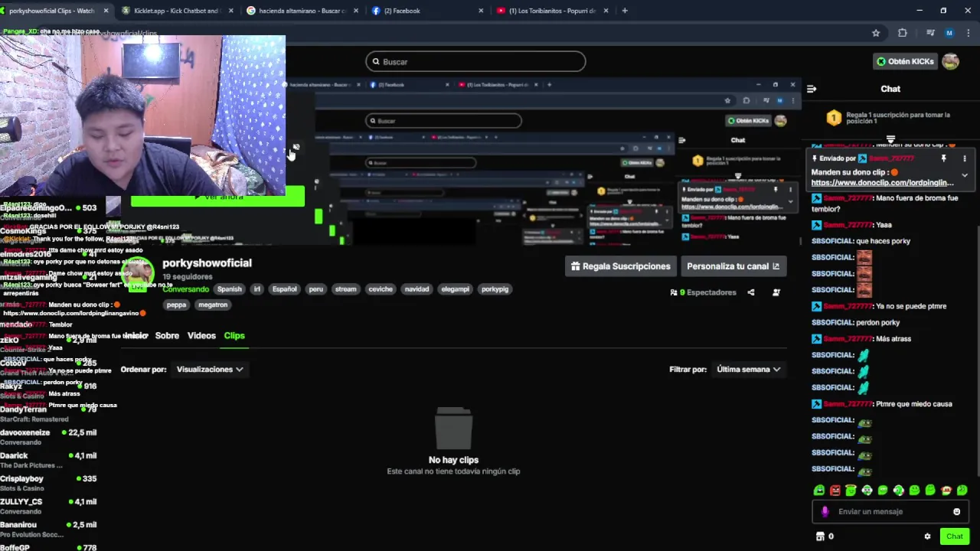The height and width of the screenshot is (551, 980).
Task: Click the pin icon on pinned message
Action: click(x=943, y=158)
